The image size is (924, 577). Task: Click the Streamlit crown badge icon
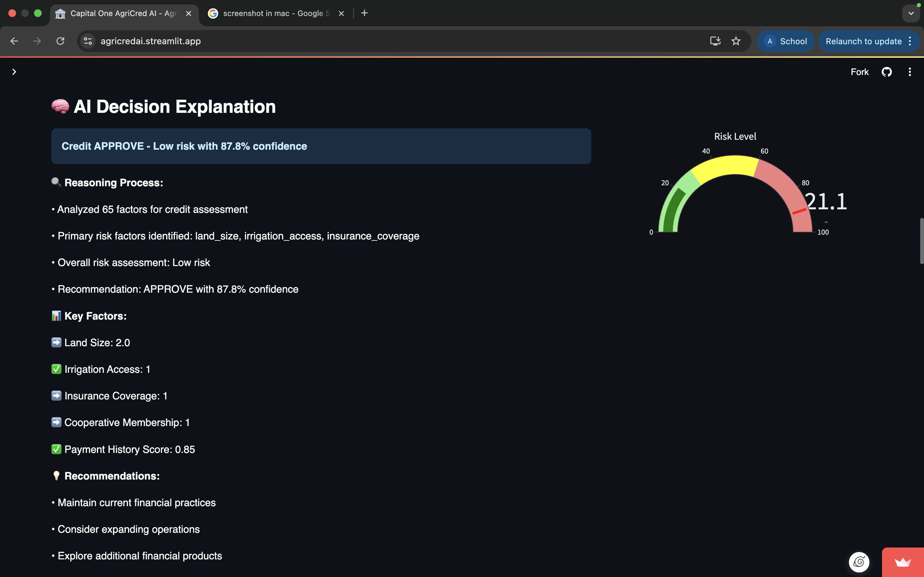903,562
